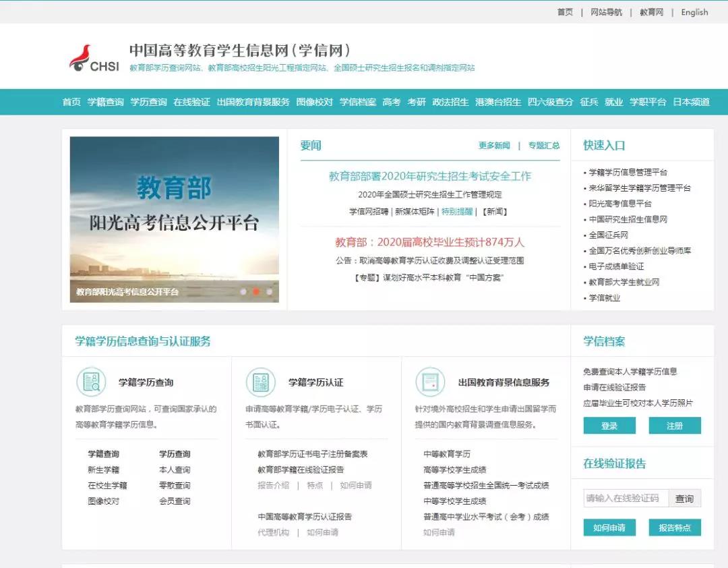The image size is (728, 568).
Task: Click the 如何申请 teal button
Action: (609, 528)
